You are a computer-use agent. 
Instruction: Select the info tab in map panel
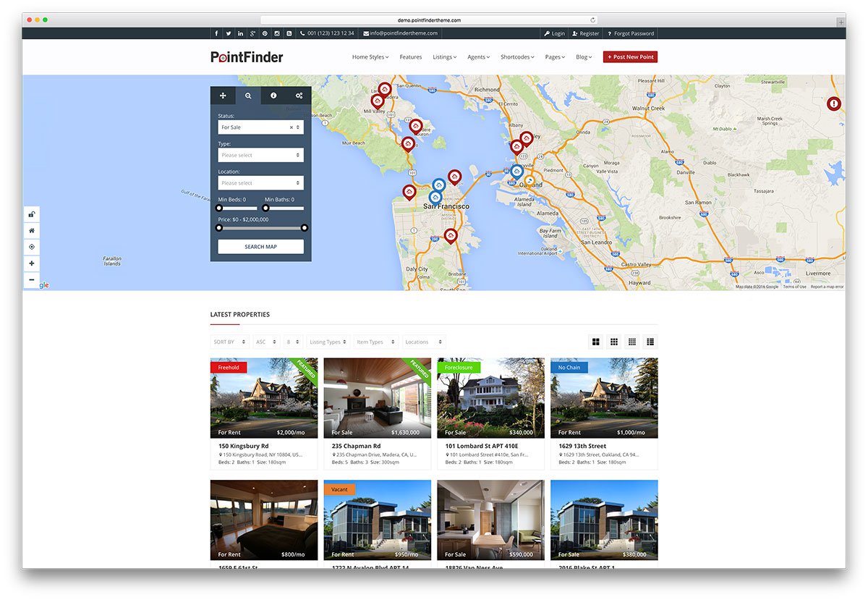click(273, 96)
